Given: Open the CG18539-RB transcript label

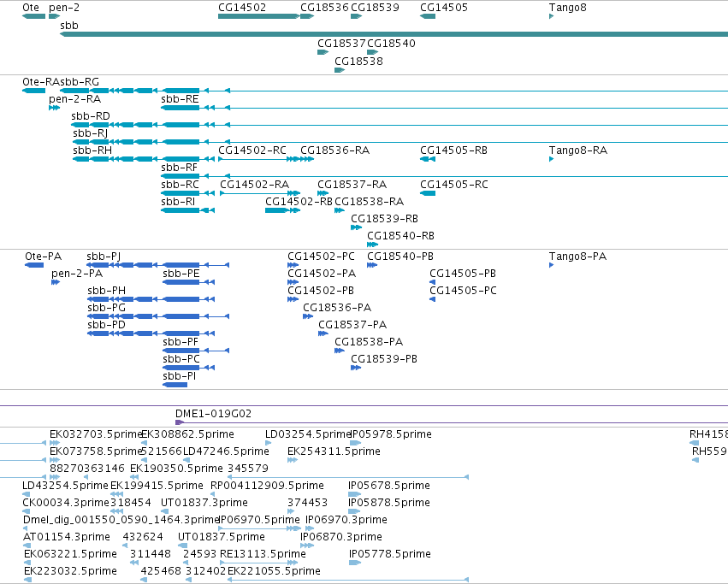Looking at the screenshot, I should point(384,219).
